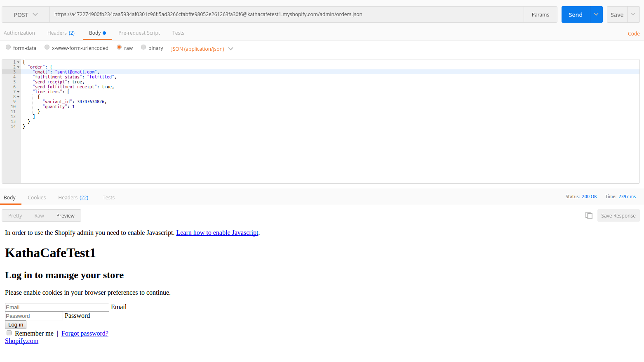
Task: Switch to the Authorization tab
Action: coord(19,33)
